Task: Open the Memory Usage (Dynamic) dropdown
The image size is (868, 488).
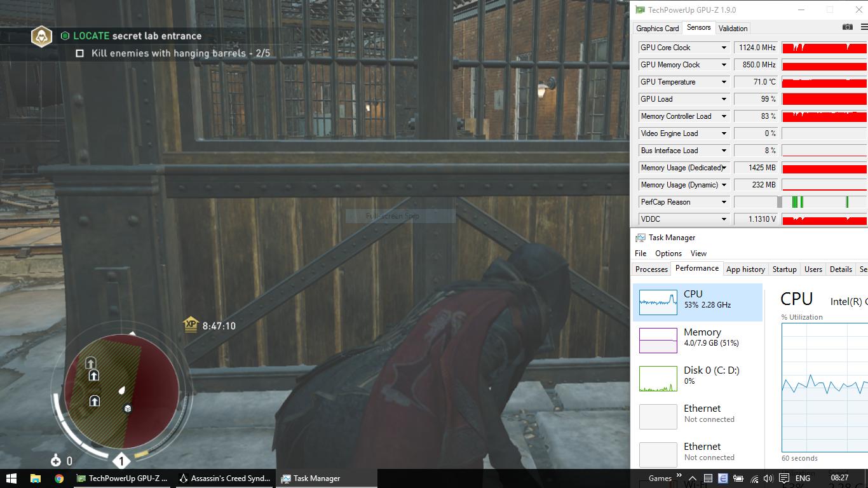Action: pos(723,185)
